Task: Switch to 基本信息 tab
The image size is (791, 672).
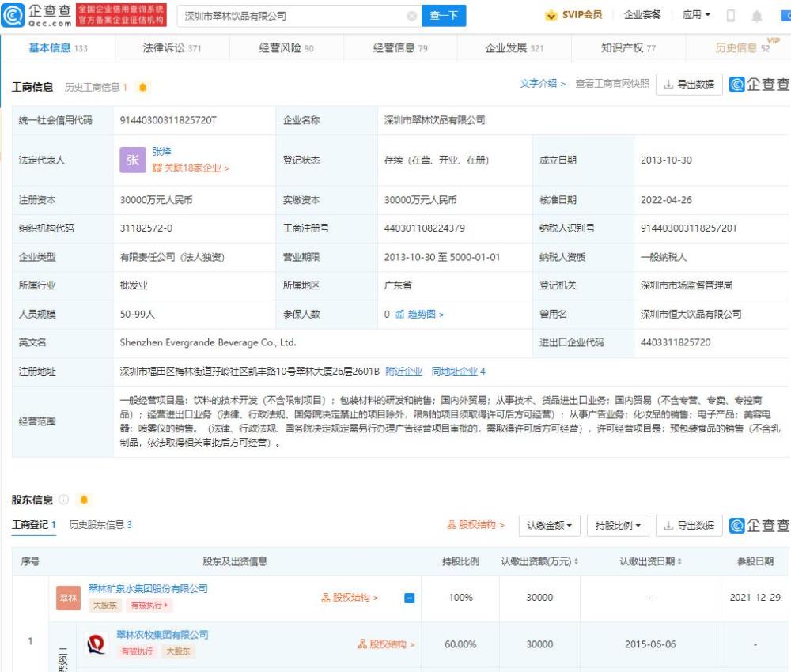Action: pyautogui.click(x=58, y=48)
